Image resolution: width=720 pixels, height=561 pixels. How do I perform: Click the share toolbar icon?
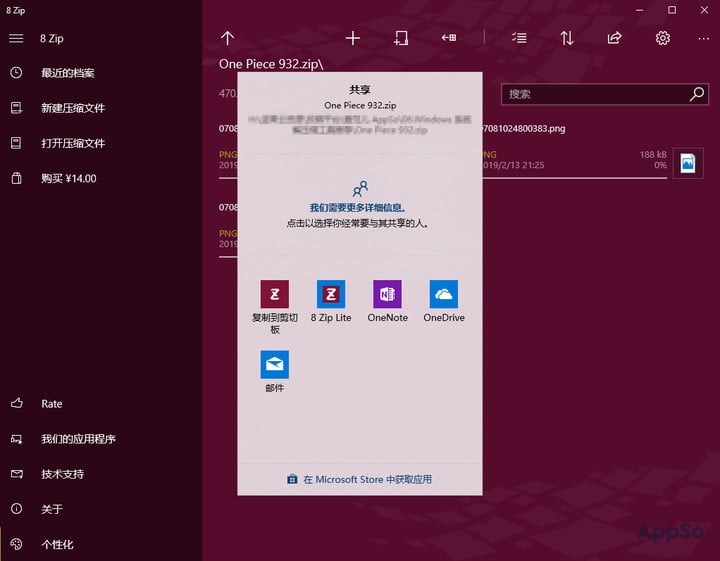coord(614,38)
